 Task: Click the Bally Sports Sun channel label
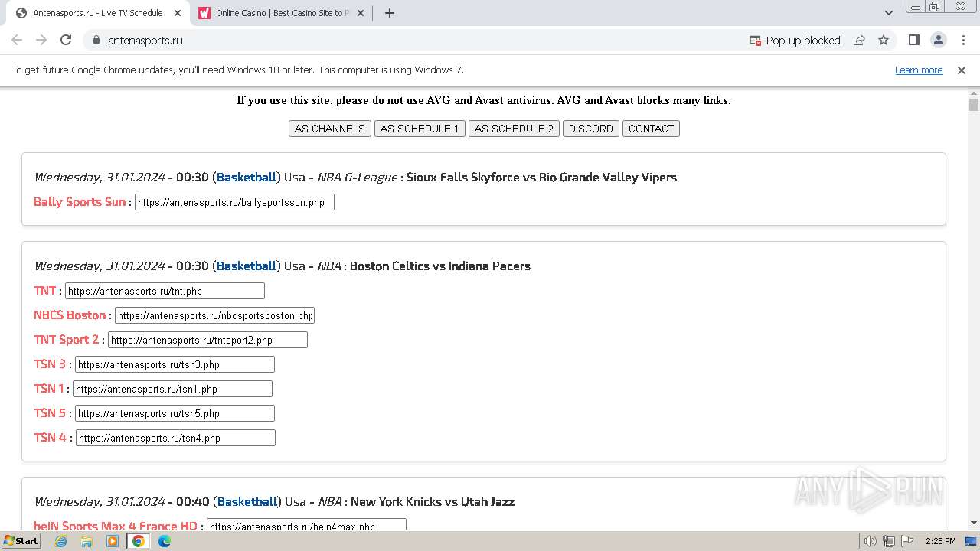tap(80, 202)
